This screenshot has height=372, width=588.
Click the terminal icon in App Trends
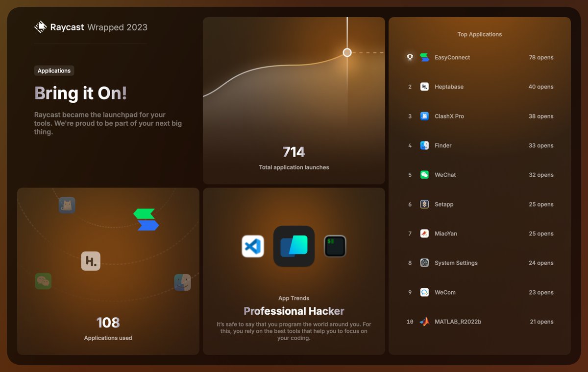pyautogui.click(x=335, y=246)
